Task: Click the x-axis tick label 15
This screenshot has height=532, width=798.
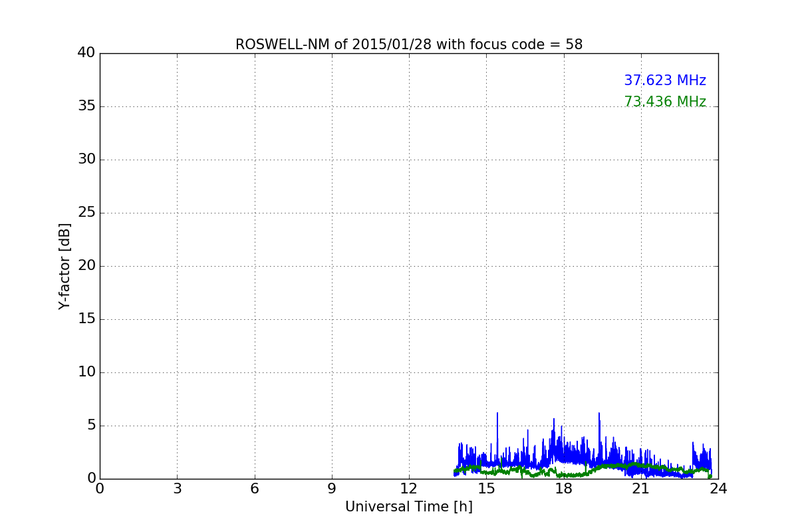Action: click(486, 489)
